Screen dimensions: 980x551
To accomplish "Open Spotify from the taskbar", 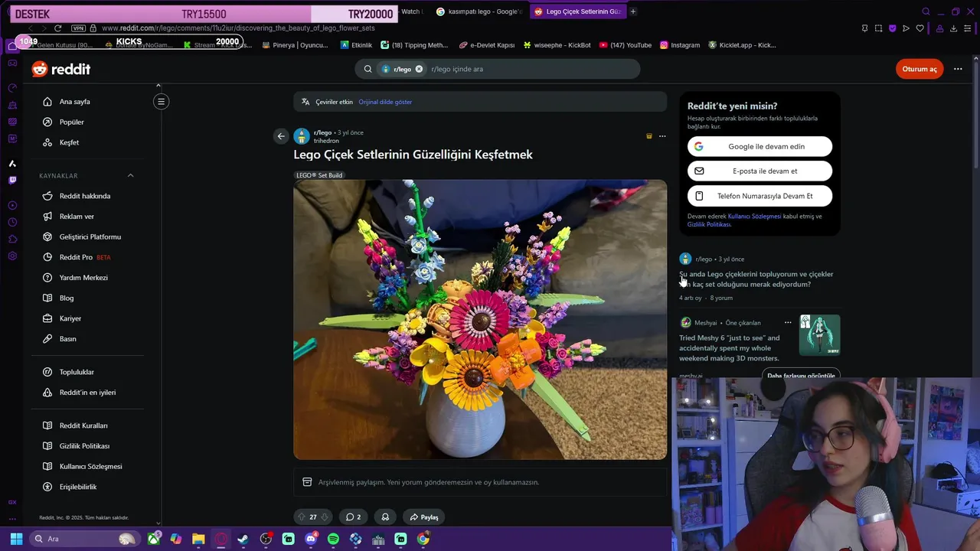I will point(333,539).
